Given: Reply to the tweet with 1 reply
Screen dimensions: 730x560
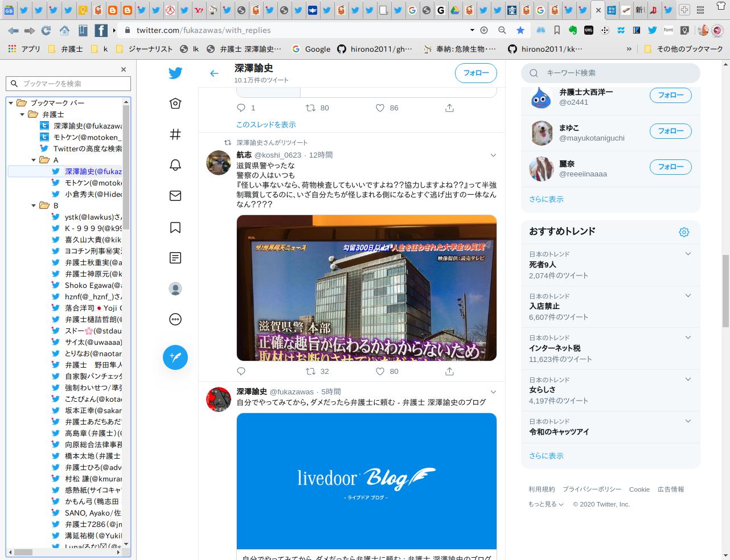Looking at the screenshot, I should click(241, 108).
